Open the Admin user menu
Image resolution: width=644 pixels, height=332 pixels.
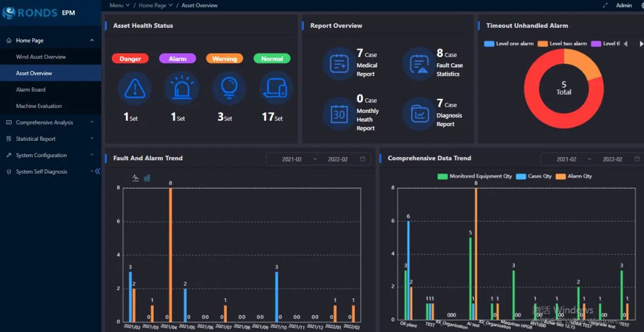point(624,5)
